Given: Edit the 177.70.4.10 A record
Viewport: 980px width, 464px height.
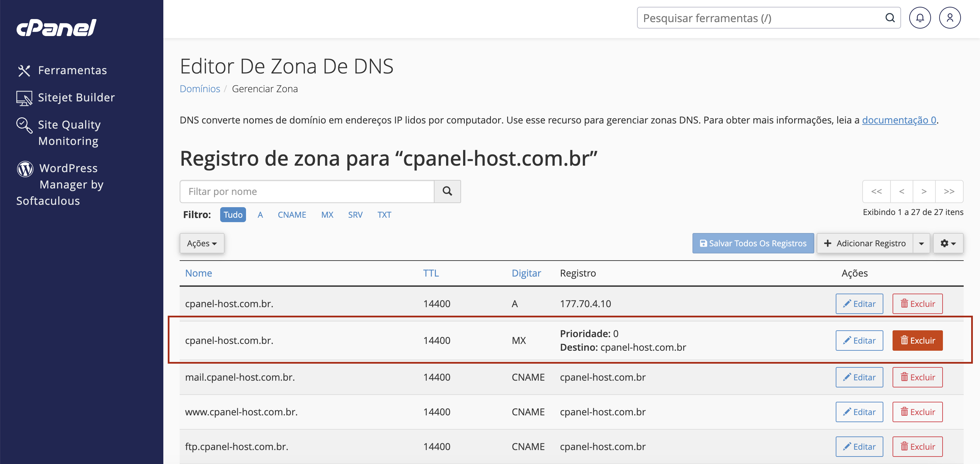Looking at the screenshot, I should click(x=859, y=303).
